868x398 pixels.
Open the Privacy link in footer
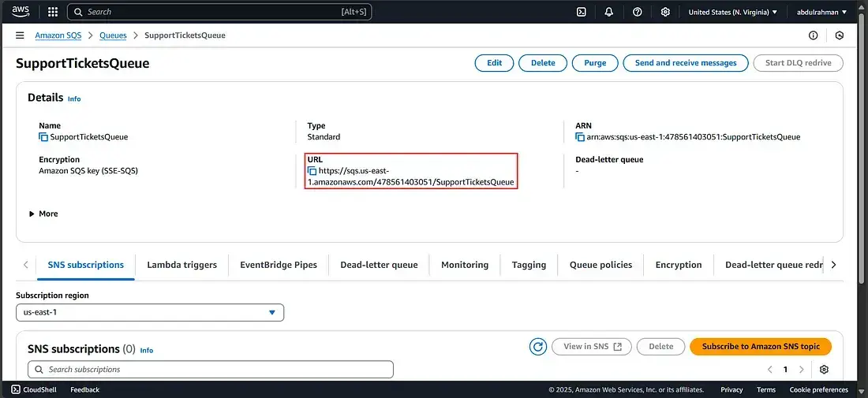pyautogui.click(x=731, y=389)
